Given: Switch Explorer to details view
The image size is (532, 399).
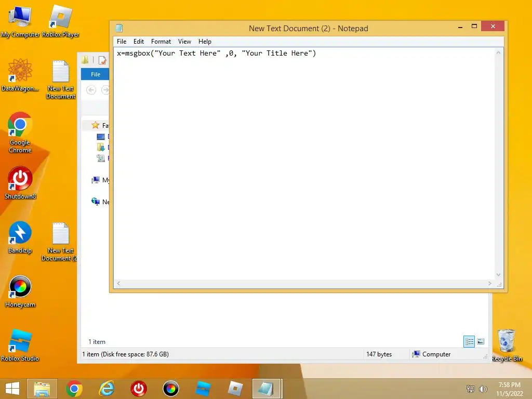Looking at the screenshot, I should click(x=469, y=342).
